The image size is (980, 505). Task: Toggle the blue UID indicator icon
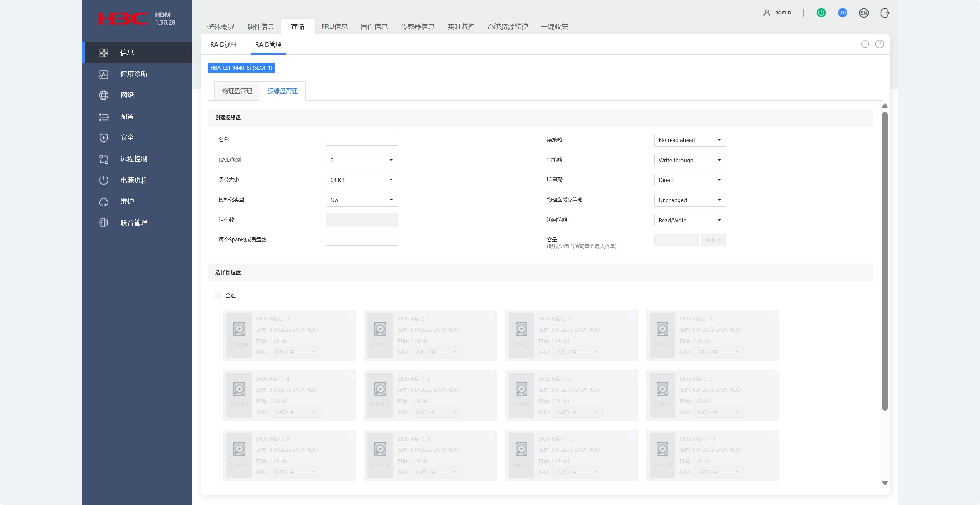point(842,13)
